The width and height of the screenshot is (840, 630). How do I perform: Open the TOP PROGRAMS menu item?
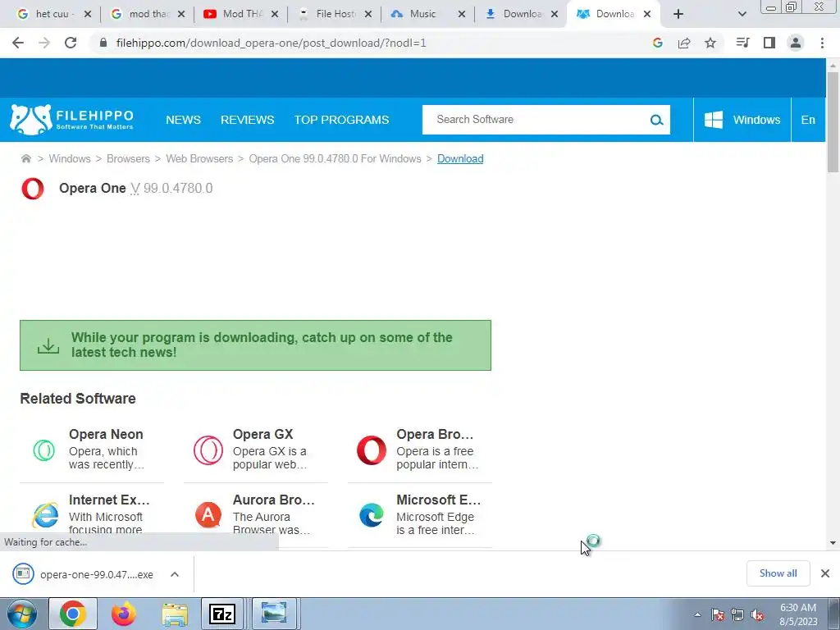(x=341, y=120)
